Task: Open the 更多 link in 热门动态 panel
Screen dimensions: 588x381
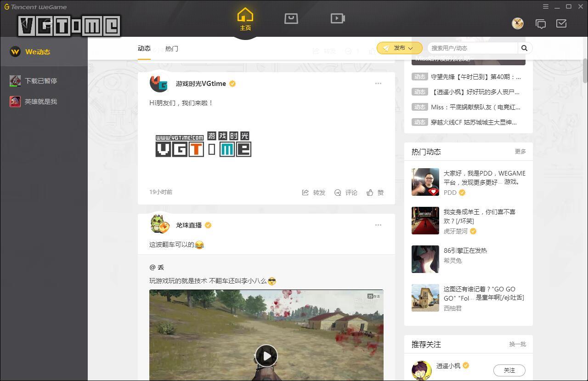Action: coord(521,151)
